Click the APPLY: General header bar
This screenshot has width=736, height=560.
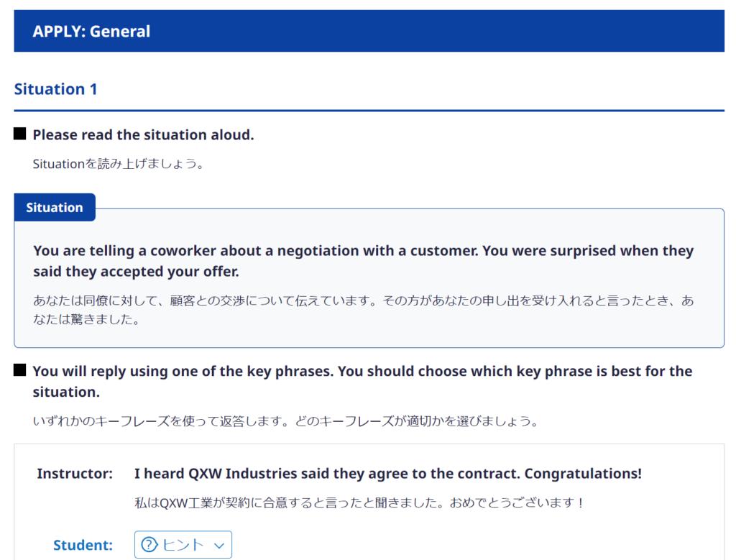pyautogui.click(x=369, y=32)
